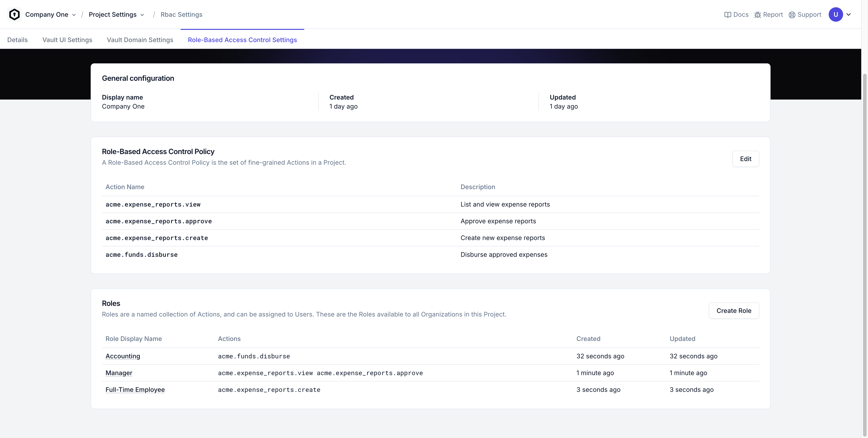Click 'List and view expense reports' description
The image size is (868, 438).
505,204
